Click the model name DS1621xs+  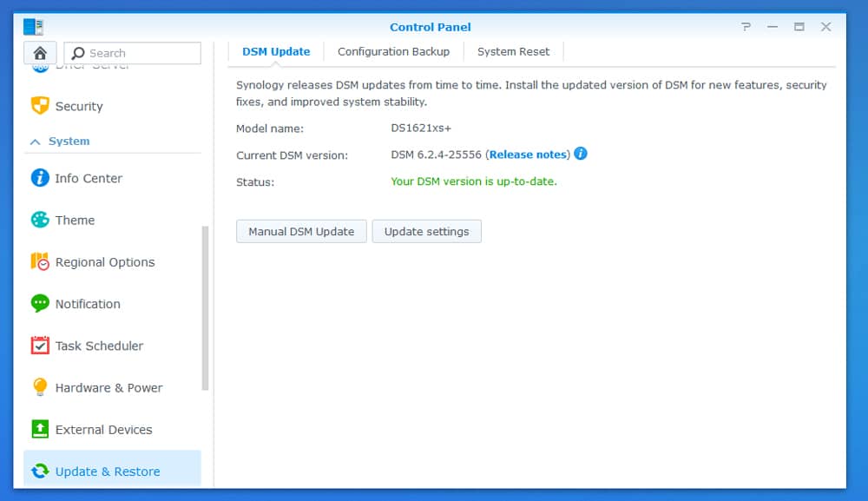click(421, 128)
